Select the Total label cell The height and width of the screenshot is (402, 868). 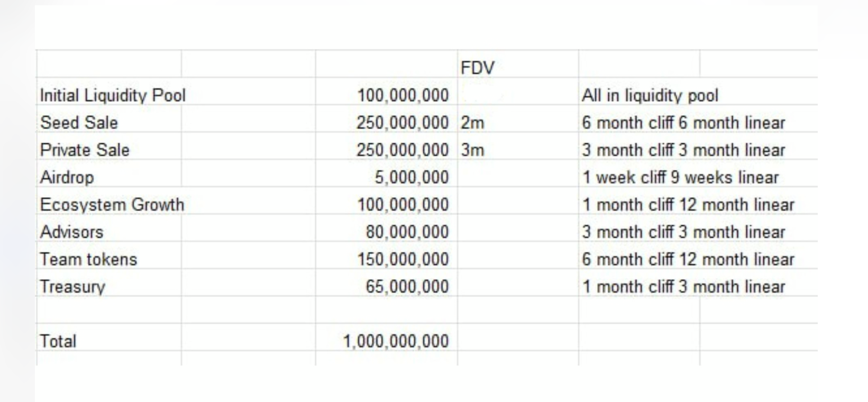tap(58, 341)
